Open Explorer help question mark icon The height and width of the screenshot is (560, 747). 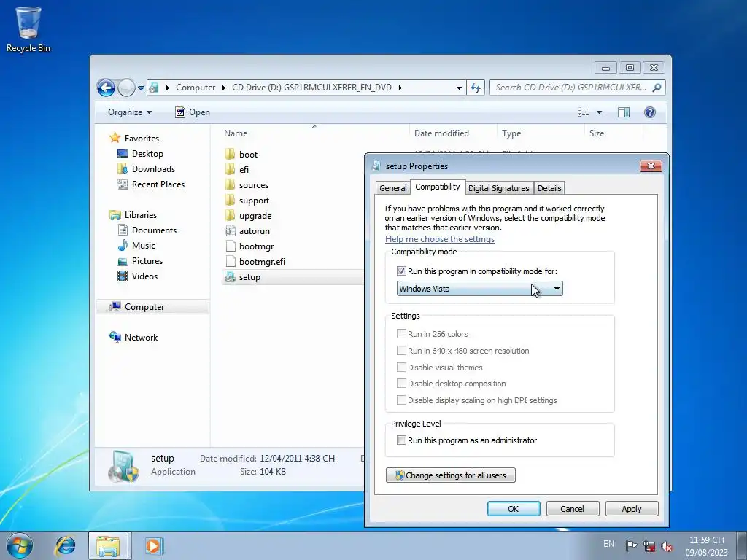tap(649, 112)
